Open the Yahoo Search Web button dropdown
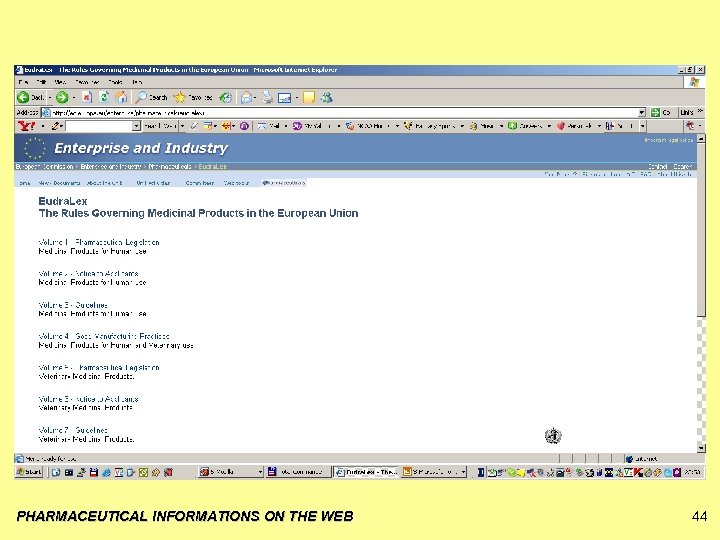Screen dimensions: 720x540 [182, 126]
